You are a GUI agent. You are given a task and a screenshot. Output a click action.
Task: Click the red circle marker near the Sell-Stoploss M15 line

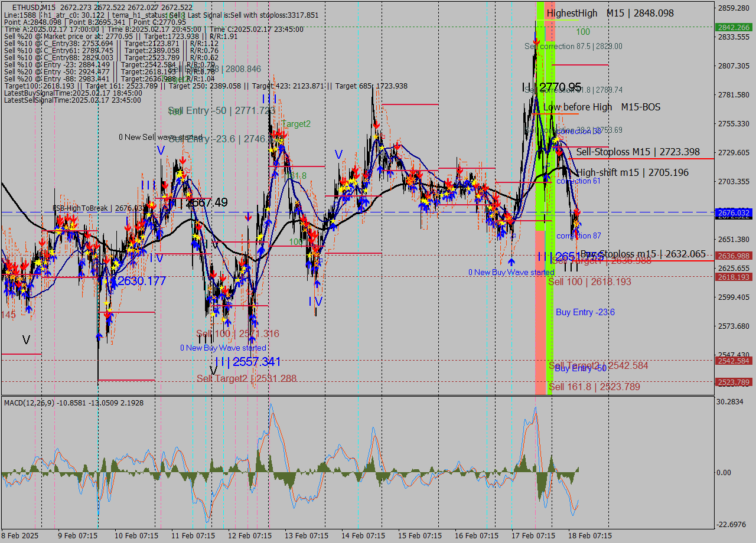[x=558, y=152]
